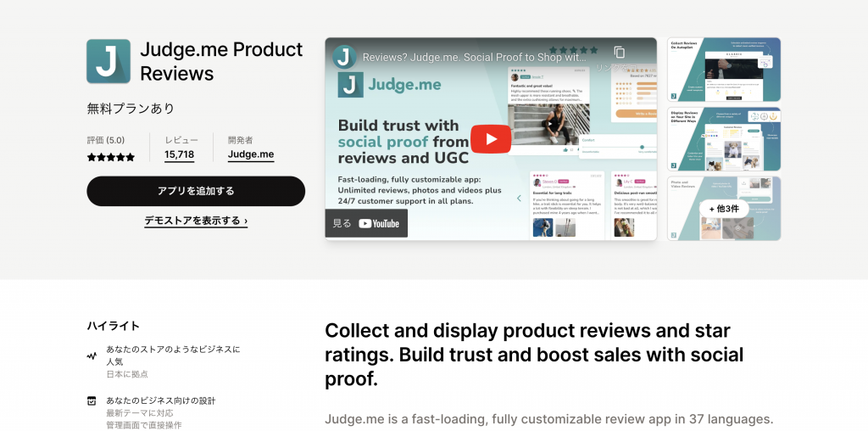This screenshot has width=868, height=431.
Task: View the Collect Reviews On Autopilot thumbnail
Action: click(x=724, y=70)
